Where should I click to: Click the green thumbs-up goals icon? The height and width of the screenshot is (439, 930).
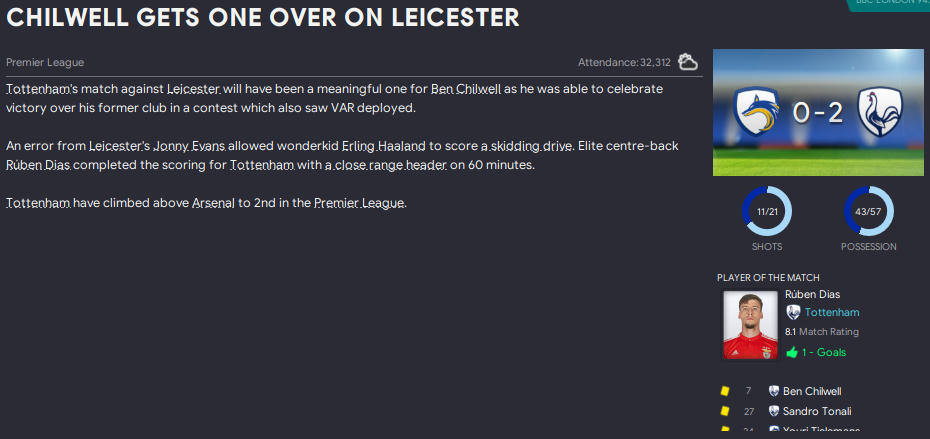click(x=792, y=352)
